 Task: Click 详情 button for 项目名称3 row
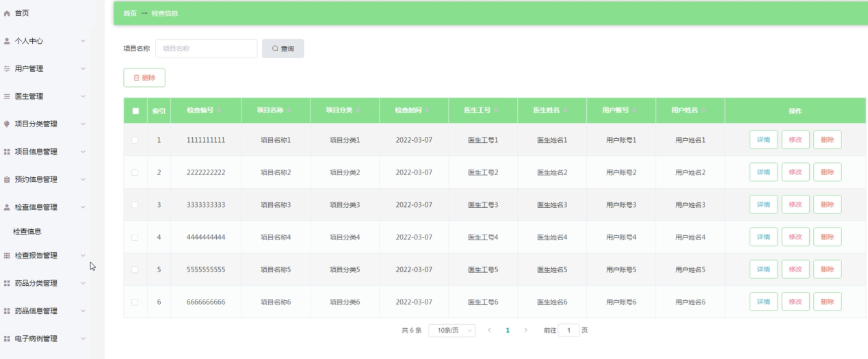click(x=763, y=204)
